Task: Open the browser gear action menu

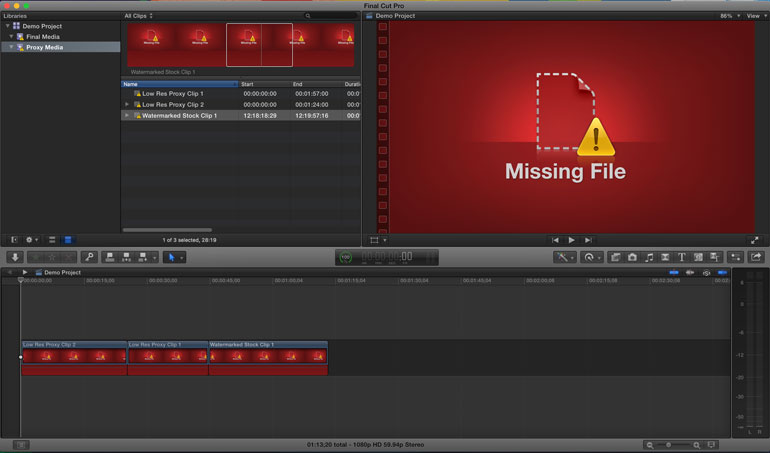Action: coord(31,240)
